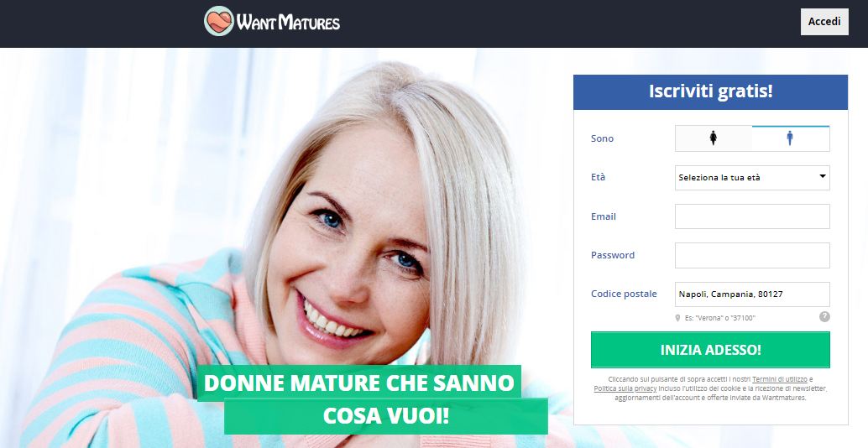Open the question mark help icon

point(824,317)
